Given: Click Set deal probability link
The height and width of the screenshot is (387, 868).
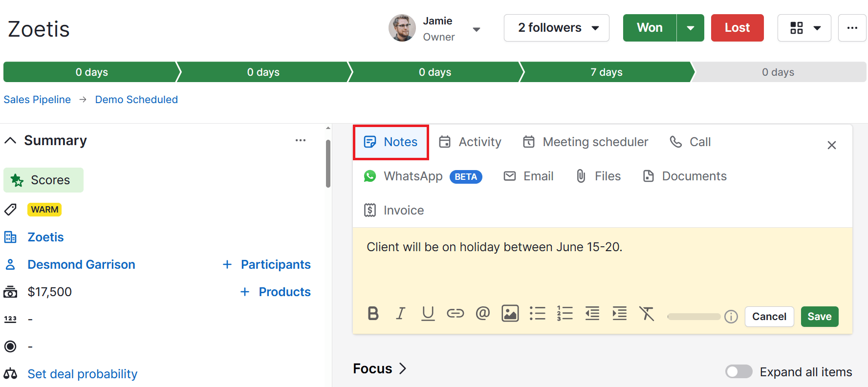Looking at the screenshot, I should pyautogui.click(x=82, y=374).
